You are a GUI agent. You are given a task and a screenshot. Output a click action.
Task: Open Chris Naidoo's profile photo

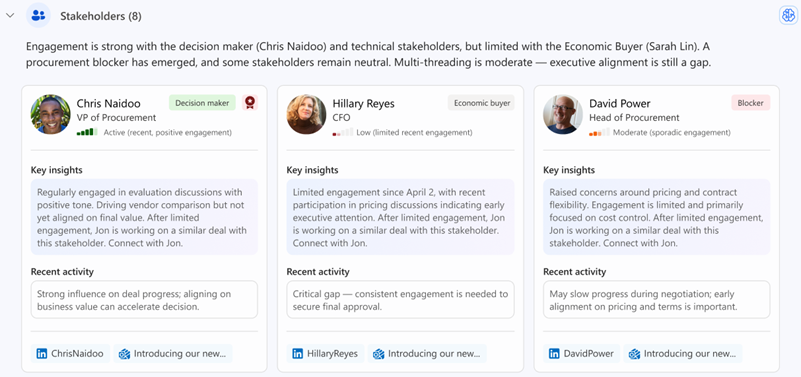51,114
